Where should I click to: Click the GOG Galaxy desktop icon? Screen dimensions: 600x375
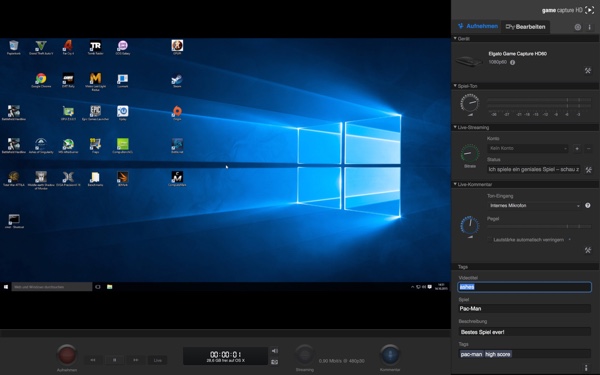click(123, 47)
